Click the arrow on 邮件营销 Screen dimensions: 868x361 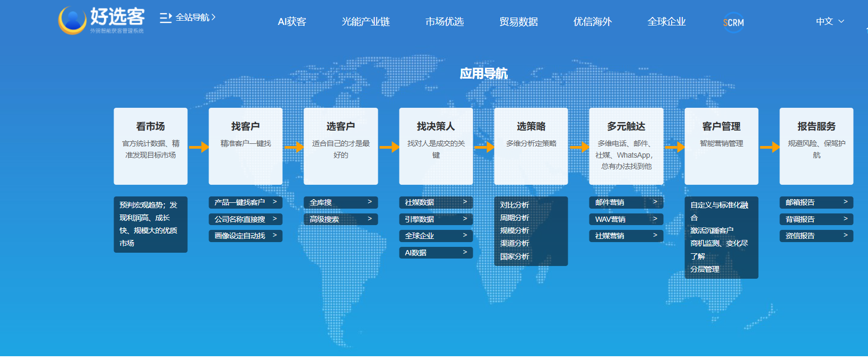pos(655,202)
